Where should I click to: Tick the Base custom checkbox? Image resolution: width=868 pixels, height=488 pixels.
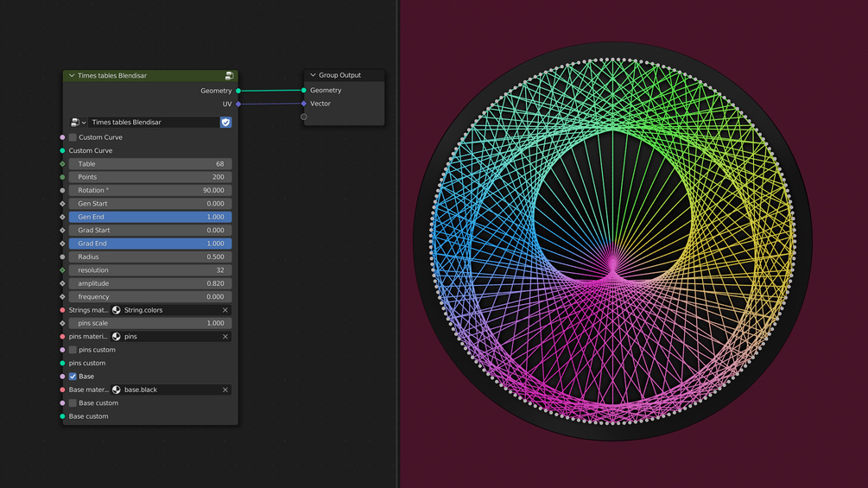tap(73, 402)
